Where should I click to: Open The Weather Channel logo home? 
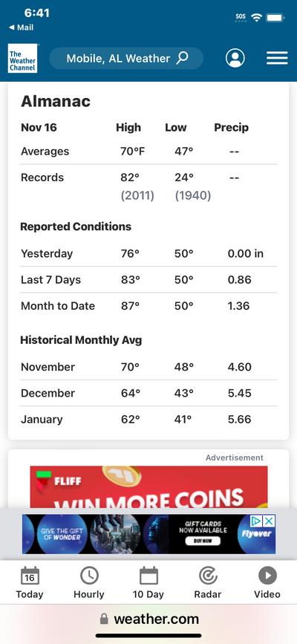22,59
